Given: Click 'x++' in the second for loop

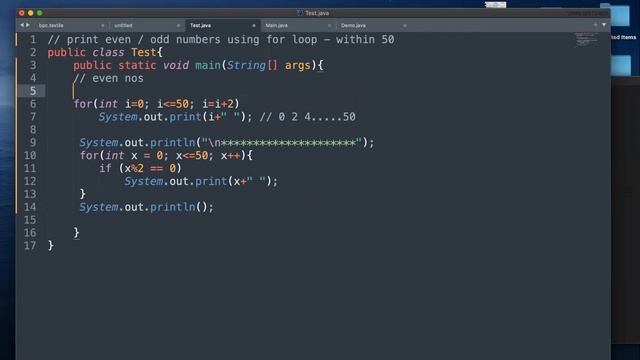Looking at the screenshot, I should point(231,156).
